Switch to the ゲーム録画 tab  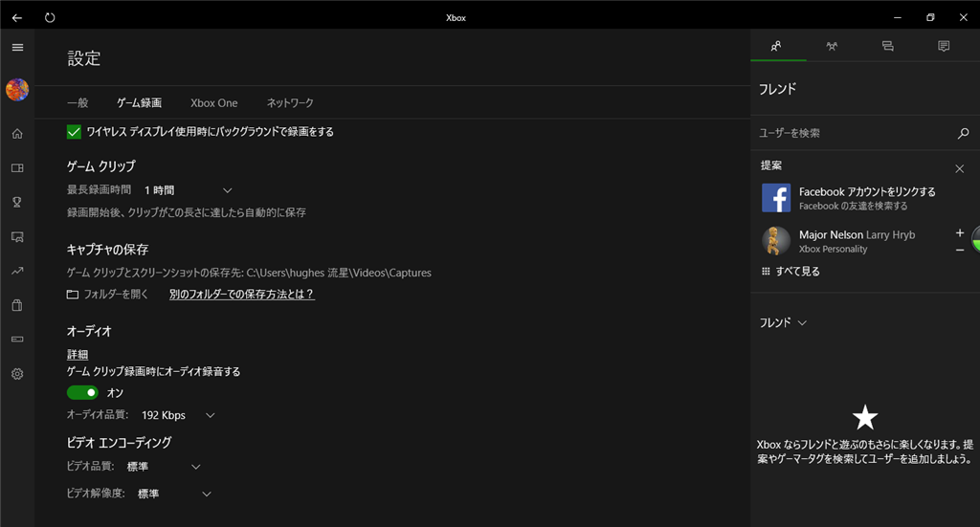(x=139, y=103)
